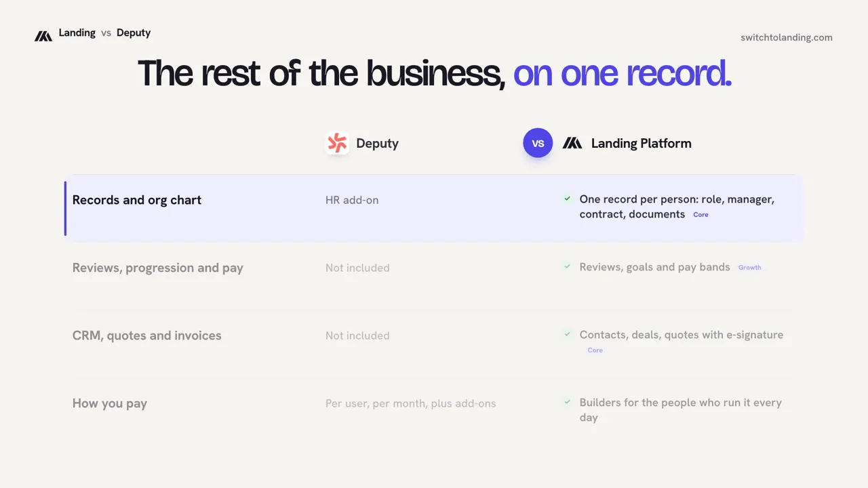The width and height of the screenshot is (868, 488).
Task: Click the Deputy pinwheel logo icon
Action: point(337,143)
